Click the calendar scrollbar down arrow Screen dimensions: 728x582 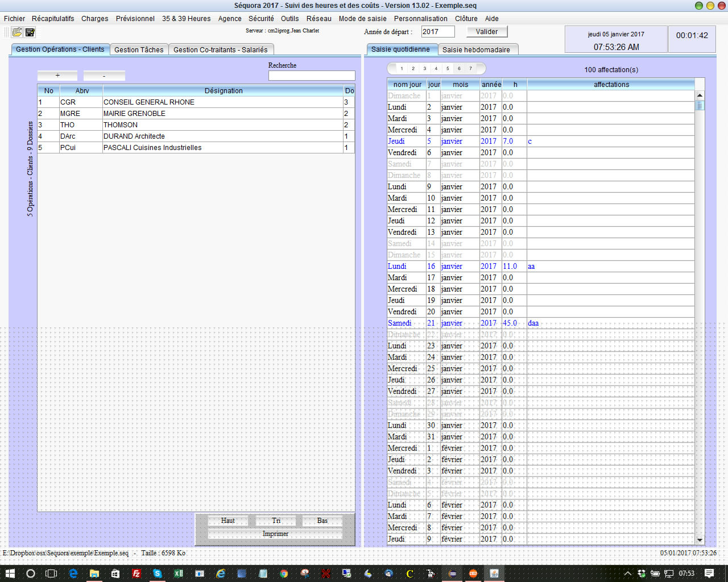(x=700, y=540)
